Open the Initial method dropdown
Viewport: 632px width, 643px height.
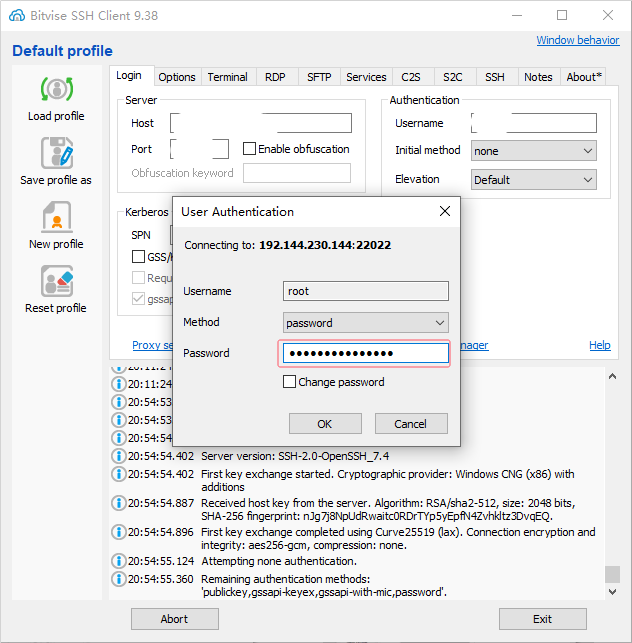[x=534, y=150]
